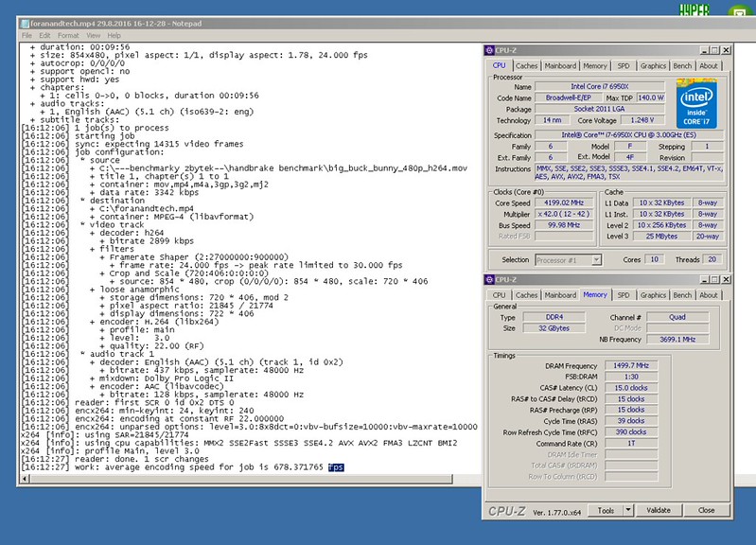Click the Core Speed value field
Image resolution: width=756 pixels, height=545 pixels.
[563, 203]
